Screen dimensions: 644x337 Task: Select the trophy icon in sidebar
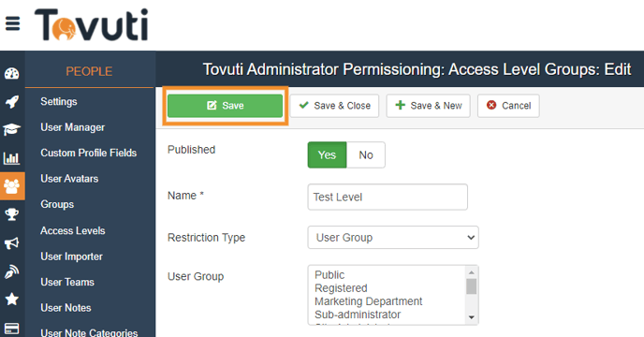[11, 214]
